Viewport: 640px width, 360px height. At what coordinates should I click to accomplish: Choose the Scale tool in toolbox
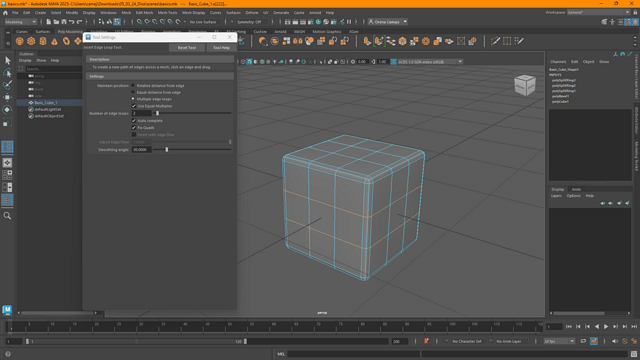pos(7,122)
